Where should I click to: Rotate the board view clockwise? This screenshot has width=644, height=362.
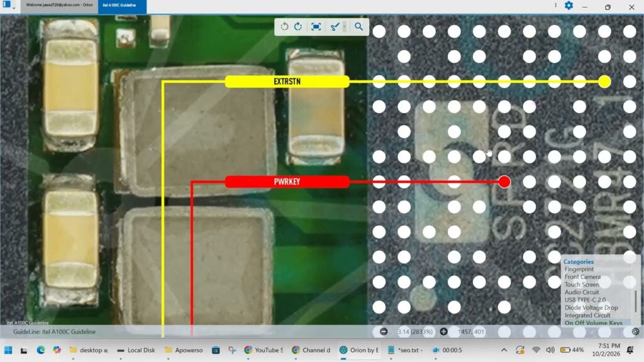298,26
